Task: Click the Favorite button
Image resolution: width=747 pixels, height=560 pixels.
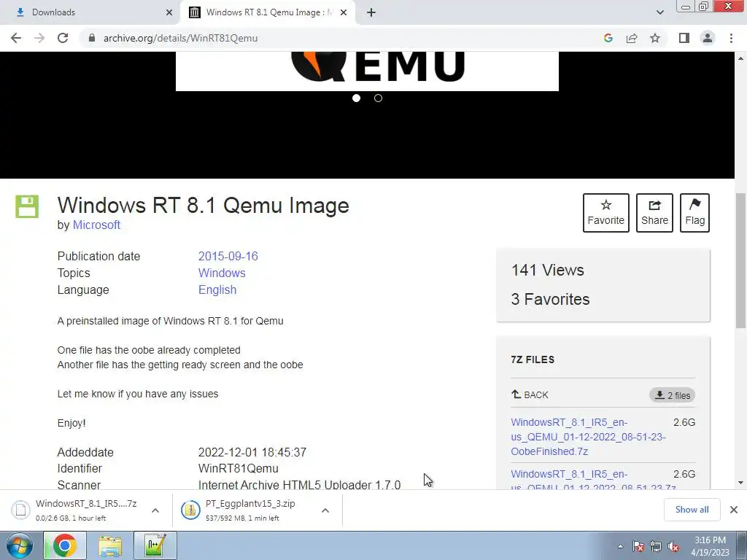Action: pyautogui.click(x=606, y=213)
